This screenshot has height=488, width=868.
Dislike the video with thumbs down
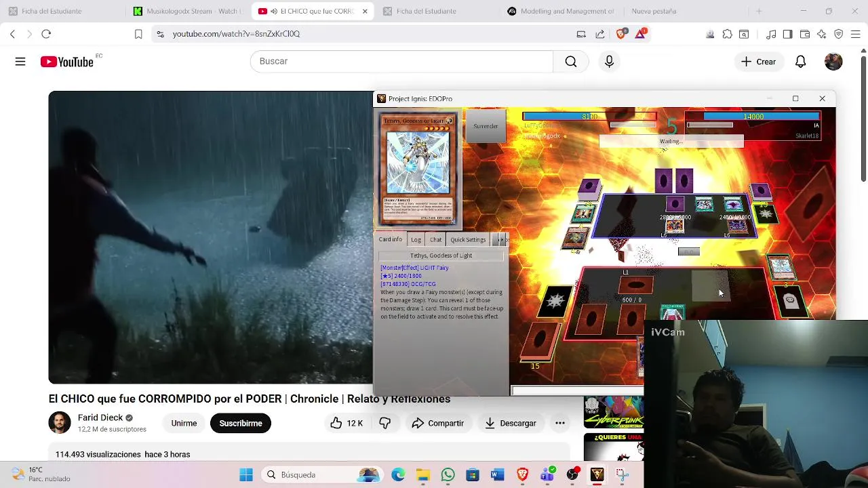[x=384, y=423]
